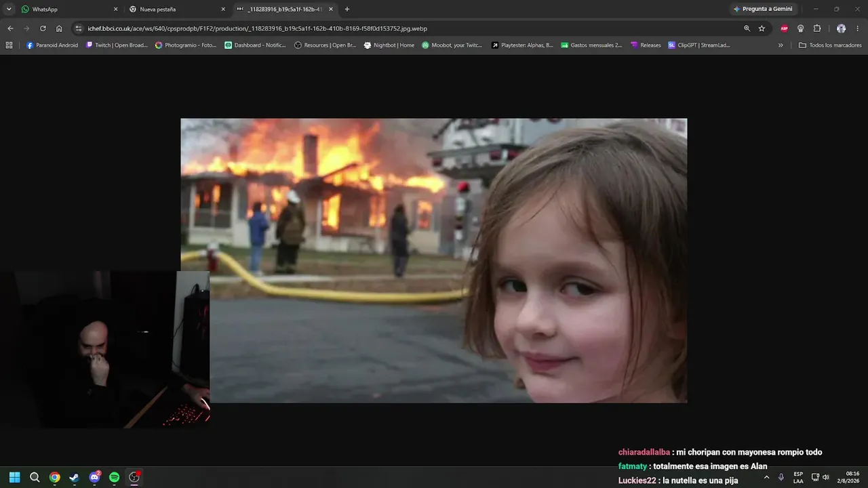Open the browser home page
The image size is (868, 488).
click(59, 28)
